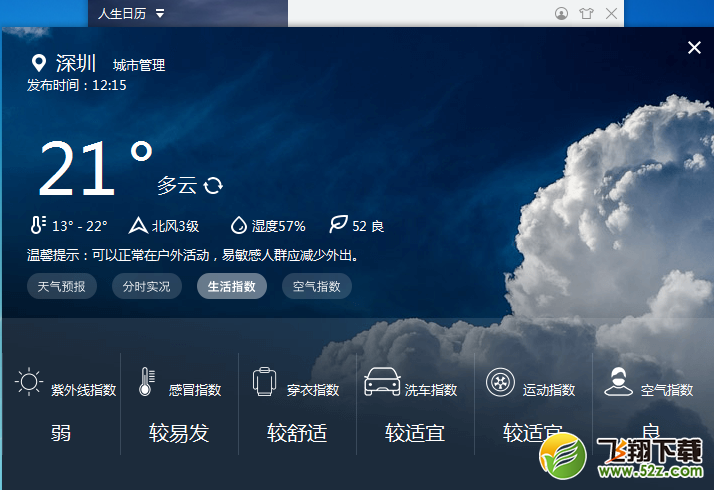Click the car icon for 洗车指数

point(382,382)
